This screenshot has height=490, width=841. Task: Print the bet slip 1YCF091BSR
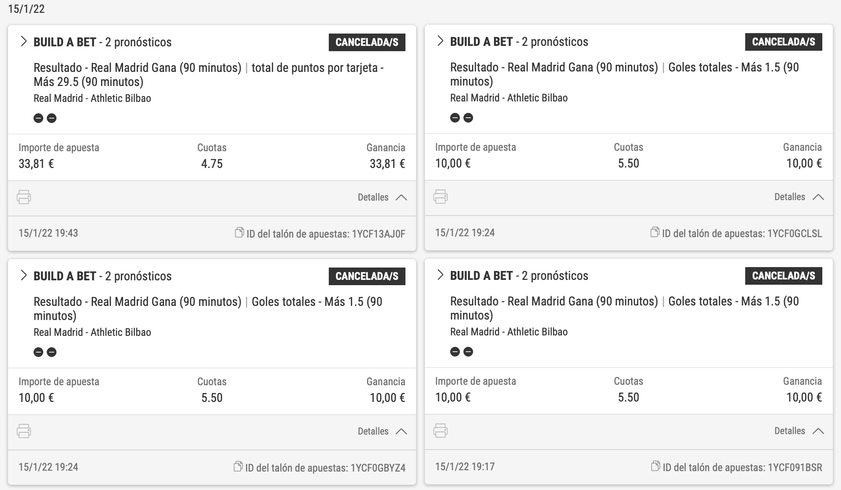pos(440,430)
